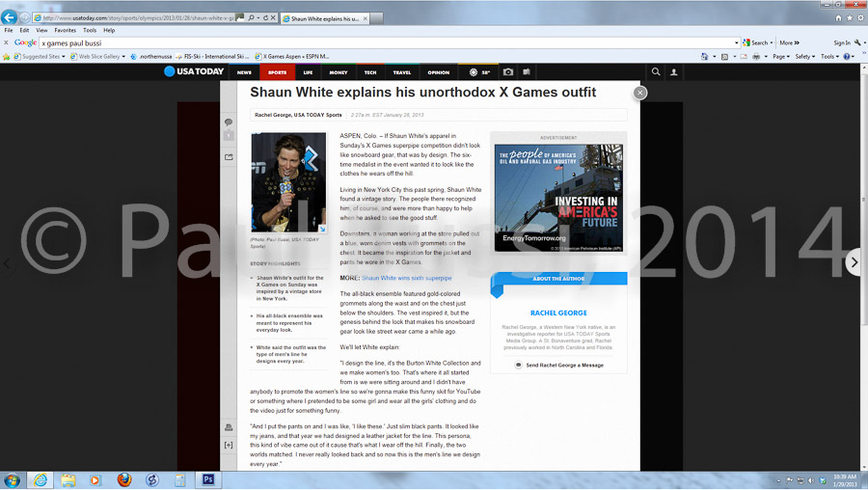Open USA TODAY weather 58° widget
868x490 pixels.
[x=479, y=72]
